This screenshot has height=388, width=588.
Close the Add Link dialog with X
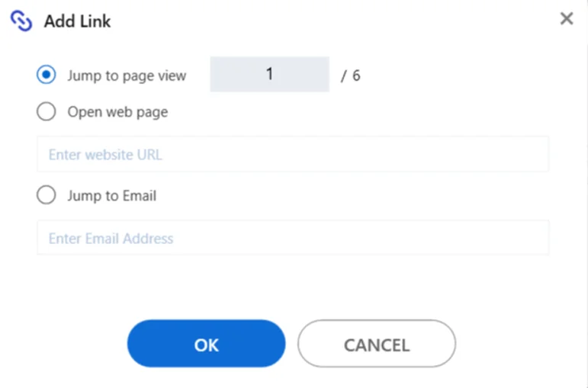567,18
